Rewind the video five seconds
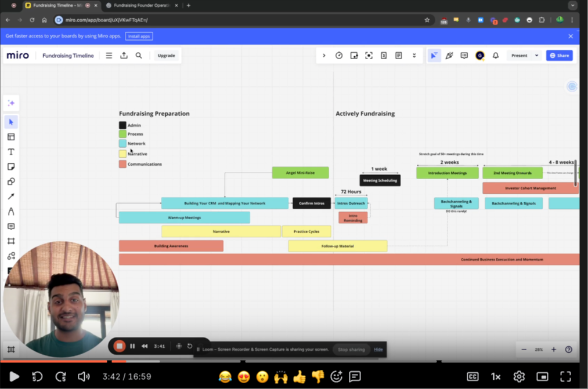 tap(37, 376)
